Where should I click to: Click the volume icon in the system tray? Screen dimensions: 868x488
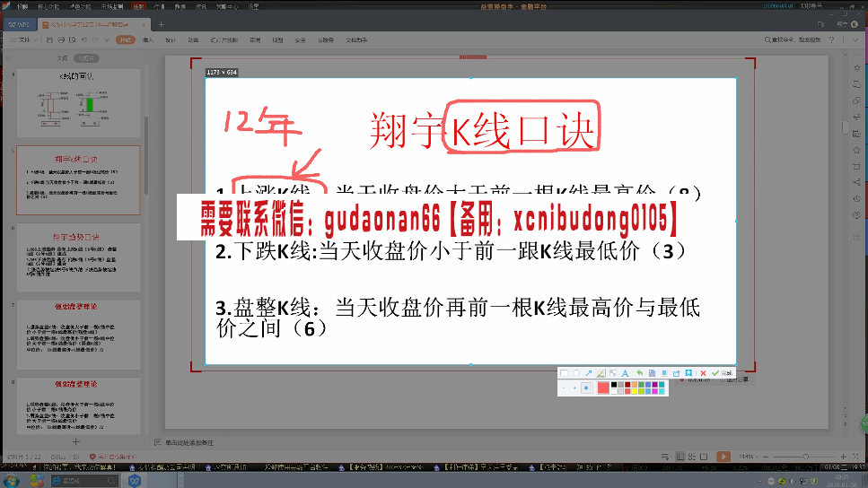pyautogui.click(x=793, y=482)
